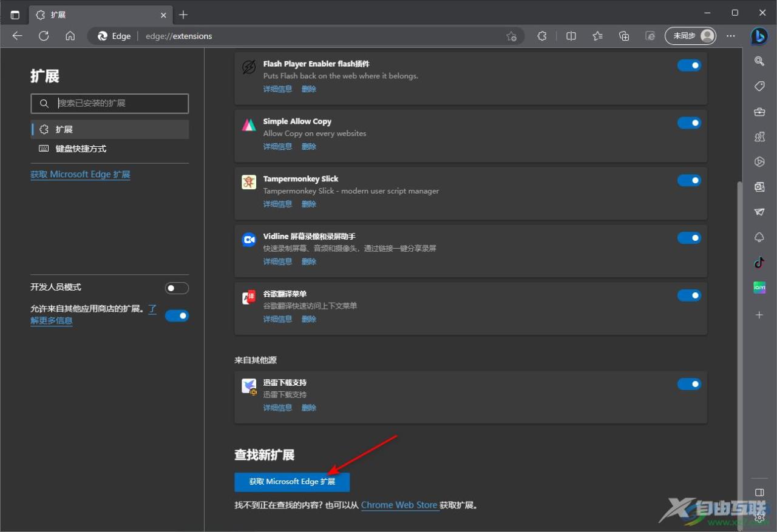This screenshot has height=532, width=777.
Task: Add this page to favorites star
Action: point(511,36)
